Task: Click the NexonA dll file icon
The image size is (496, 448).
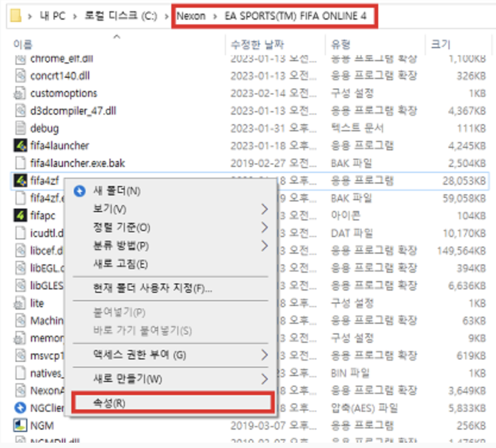Action: tap(20, 390)
